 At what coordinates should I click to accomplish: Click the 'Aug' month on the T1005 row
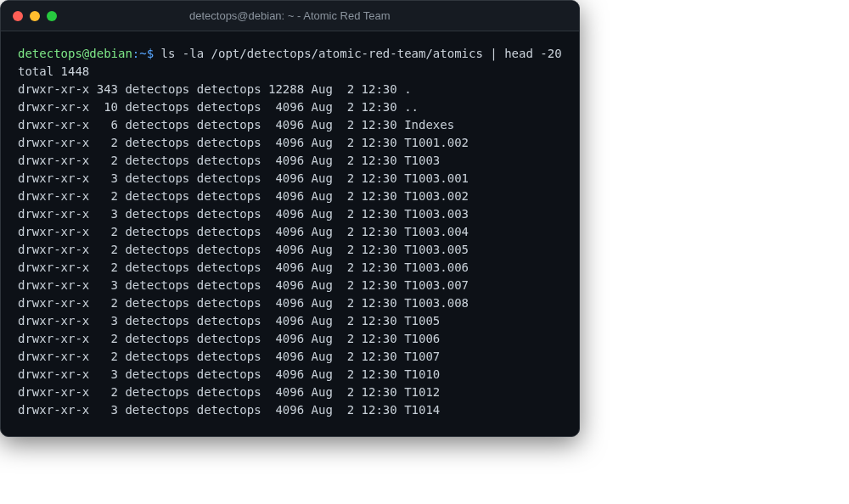point(322,321)
